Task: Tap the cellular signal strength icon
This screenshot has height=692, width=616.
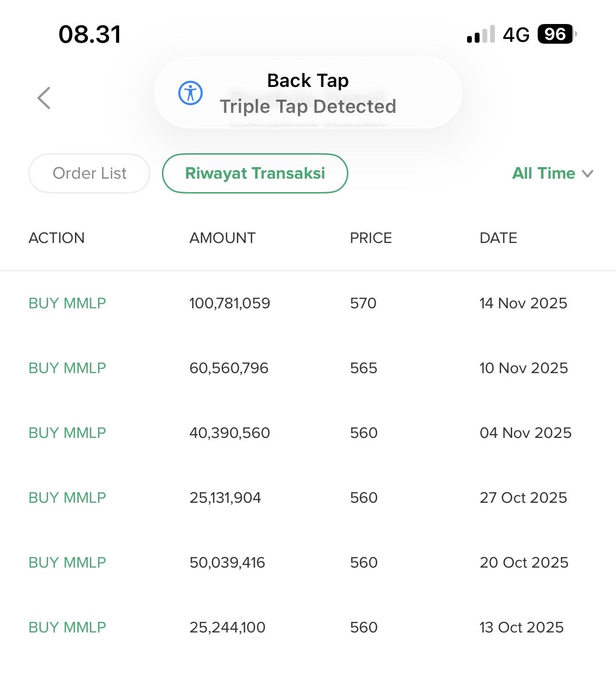Action: click(480, 35)
